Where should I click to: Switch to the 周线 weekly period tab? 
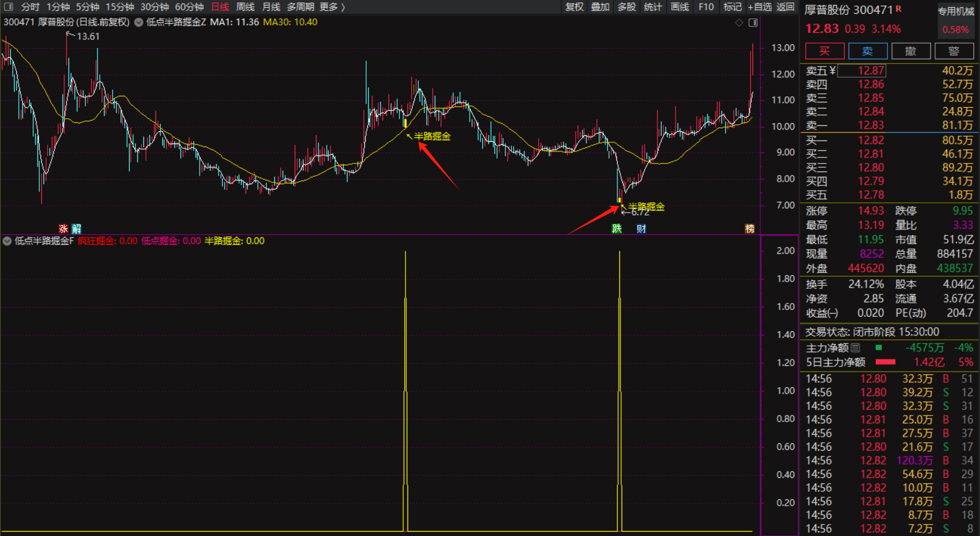point(245,7)
